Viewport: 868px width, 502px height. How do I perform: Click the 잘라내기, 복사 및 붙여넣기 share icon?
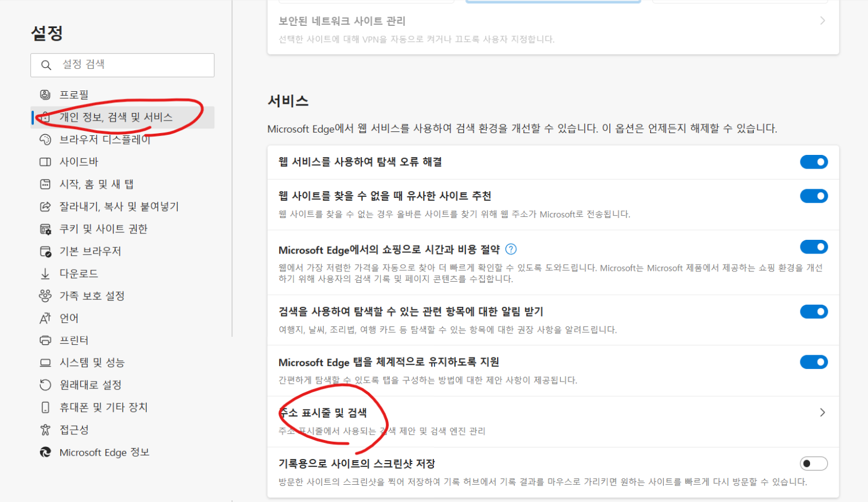click(45, 207)
